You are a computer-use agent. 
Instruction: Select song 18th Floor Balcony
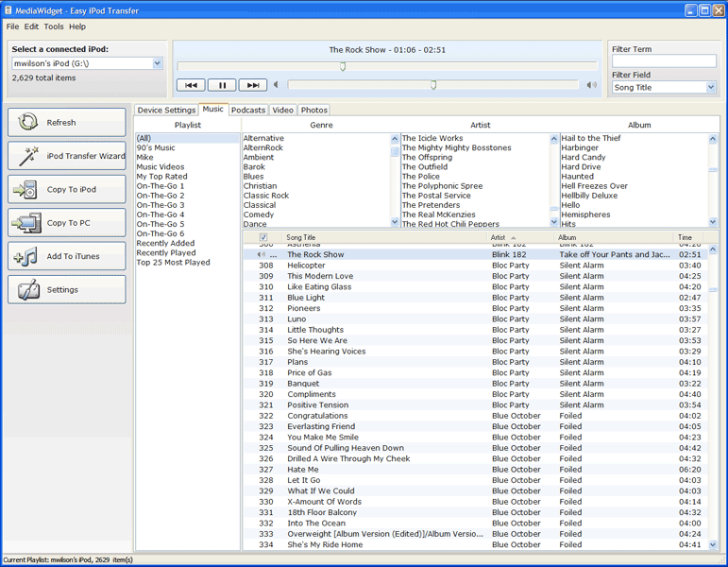[475, 512]
